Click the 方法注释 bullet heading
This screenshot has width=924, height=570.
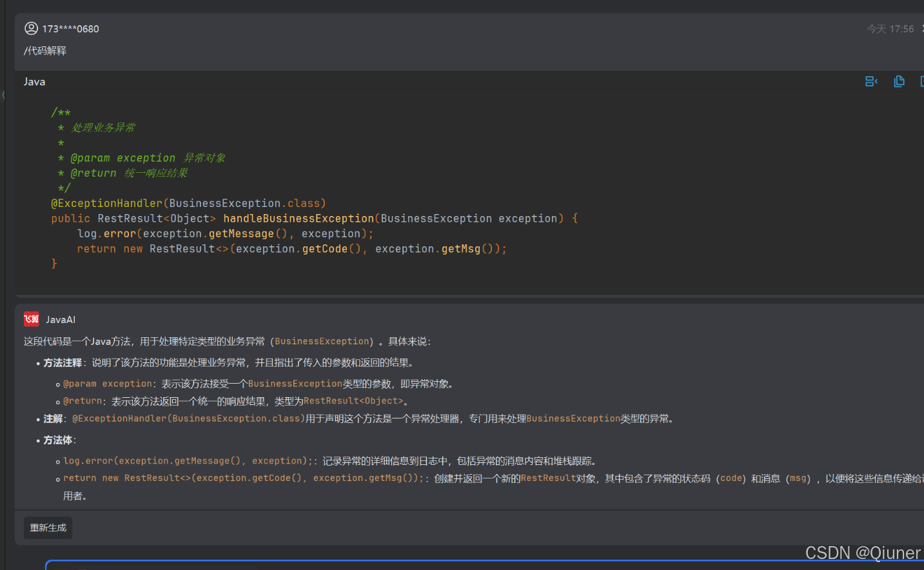pyautogui.click(x=63, y=363)
